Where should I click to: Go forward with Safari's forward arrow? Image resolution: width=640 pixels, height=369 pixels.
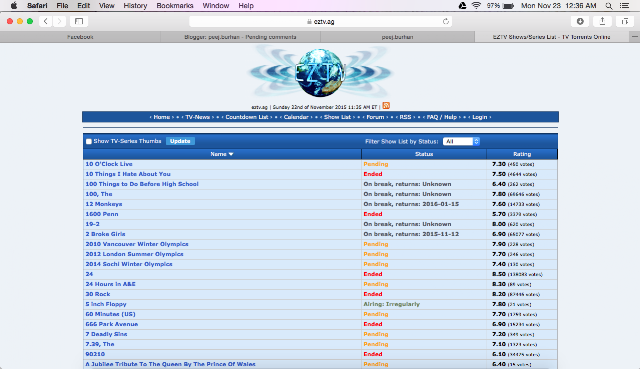[59, 21]
